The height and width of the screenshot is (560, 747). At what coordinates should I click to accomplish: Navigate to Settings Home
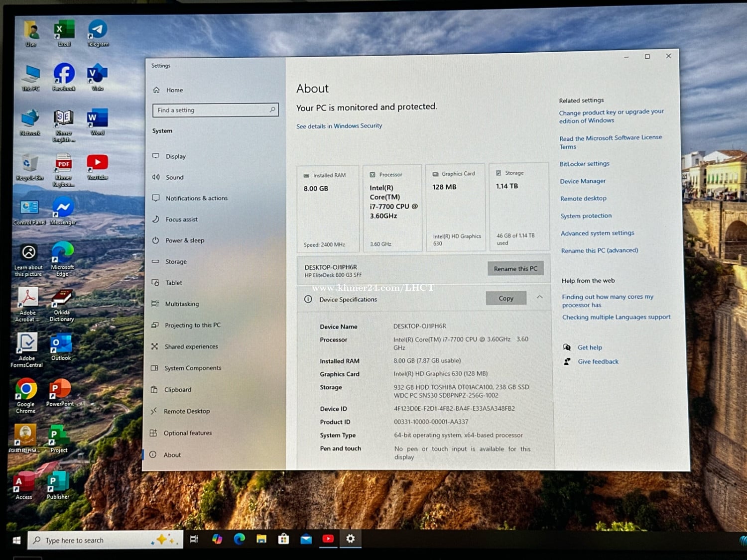[x=174, y=90]
